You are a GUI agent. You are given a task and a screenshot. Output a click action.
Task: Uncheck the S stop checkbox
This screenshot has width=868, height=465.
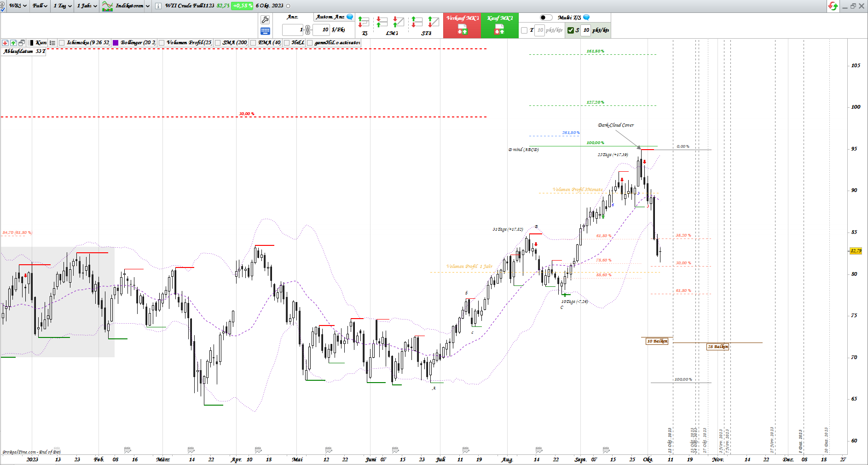tap(571, 30)
